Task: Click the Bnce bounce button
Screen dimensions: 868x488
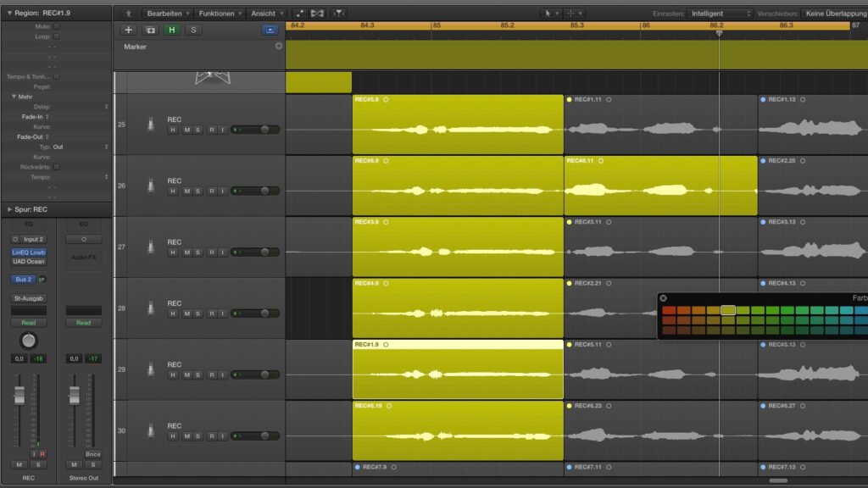Action: coord(93,454)
